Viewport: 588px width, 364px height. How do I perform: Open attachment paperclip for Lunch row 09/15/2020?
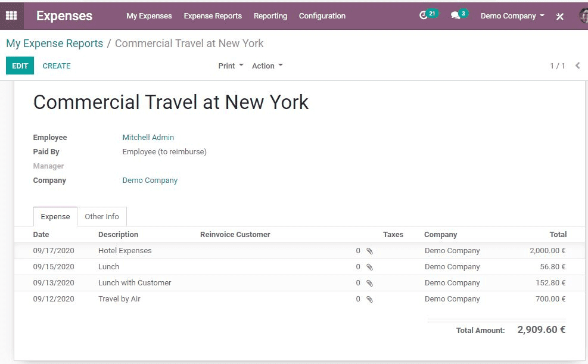pos(369,267)
